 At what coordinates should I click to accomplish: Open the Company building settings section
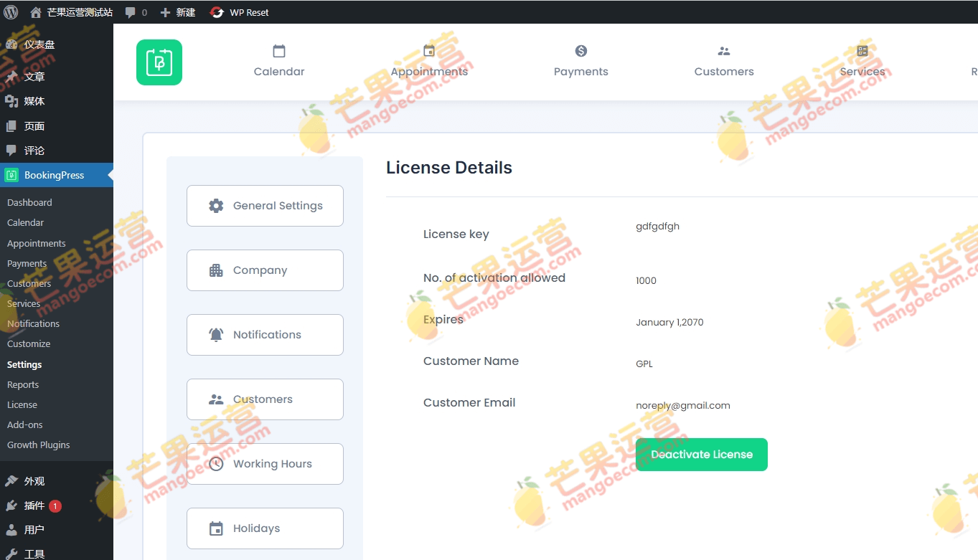click(264, 270)
